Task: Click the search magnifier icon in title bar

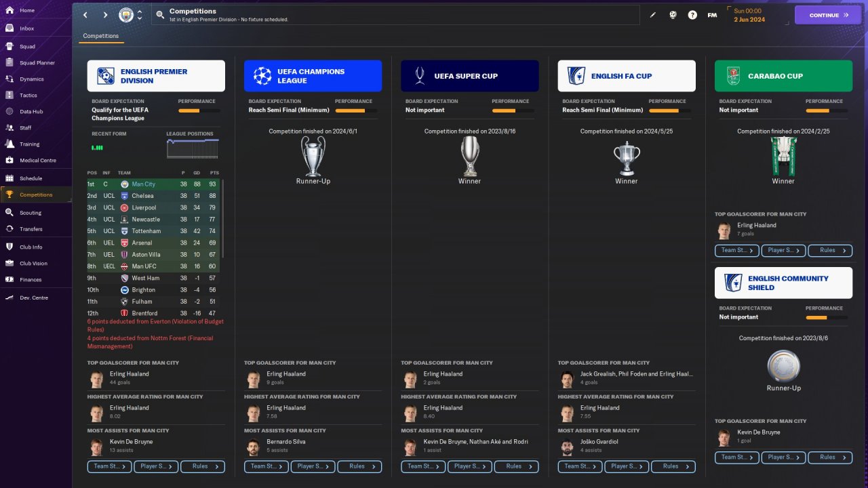Action: [x=160, y=15]
